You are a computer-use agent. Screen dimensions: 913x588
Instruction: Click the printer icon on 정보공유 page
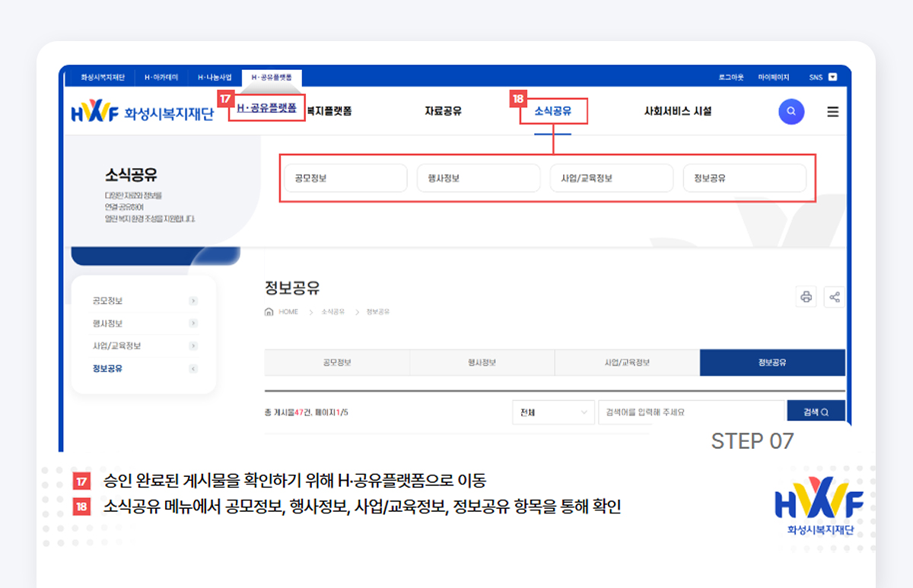(806, 297)
